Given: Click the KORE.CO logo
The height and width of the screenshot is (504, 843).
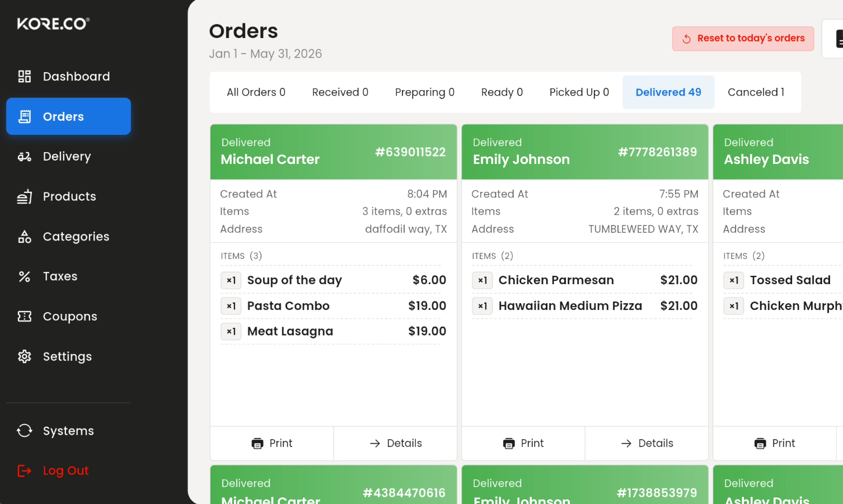Looking at the screenshot, I should pos(53,23).
